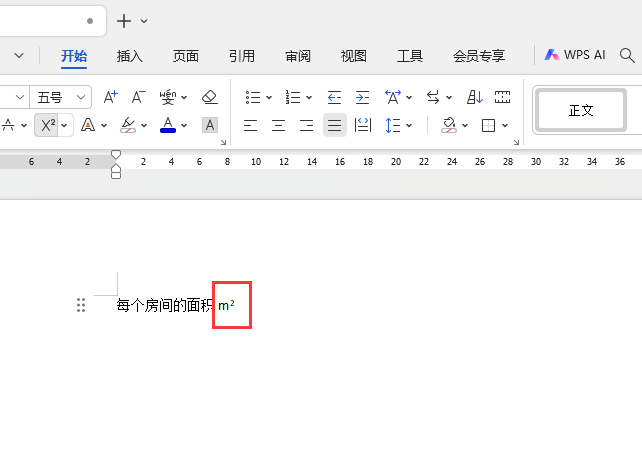Add new document tab with plus
This screenshot has height=453, width=642.
click(124, 21)
